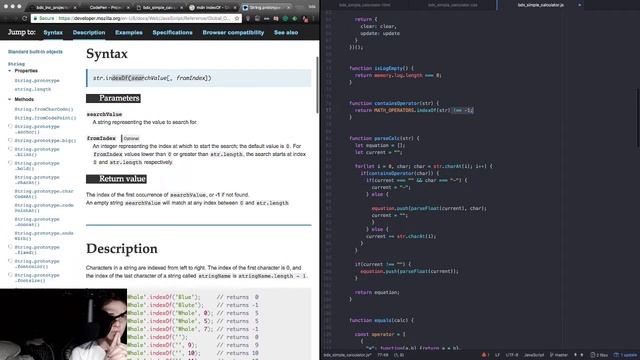This screenshot has height=360, width=640.
Task: Open String.prototype.codePointAt() sidebar link
Action: coord(44,208)
